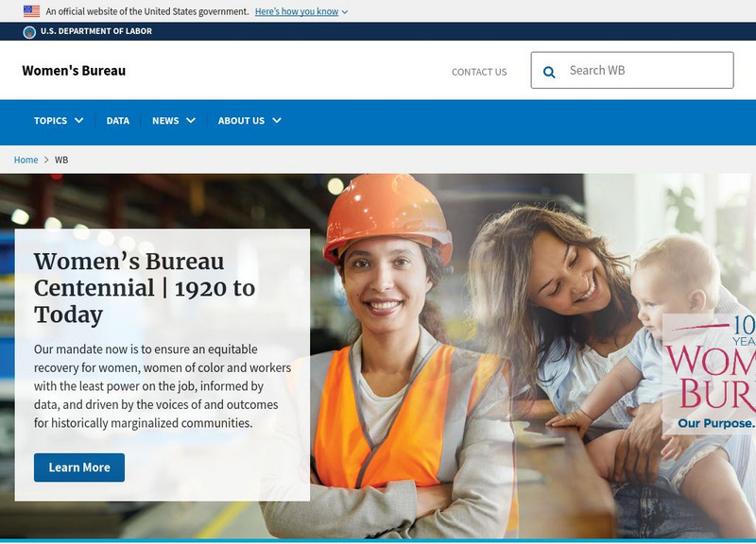The image size is (756, 544).
Task: Click the Department of Labor seal icon
Action: [29, 32]
